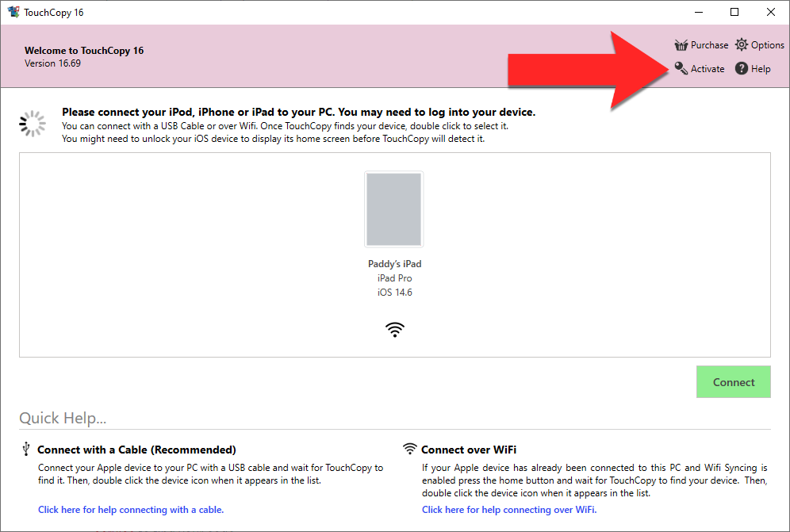Select the Paddy's iPad device thumbnail
This screenshot has height=532, width=790.
394,209
